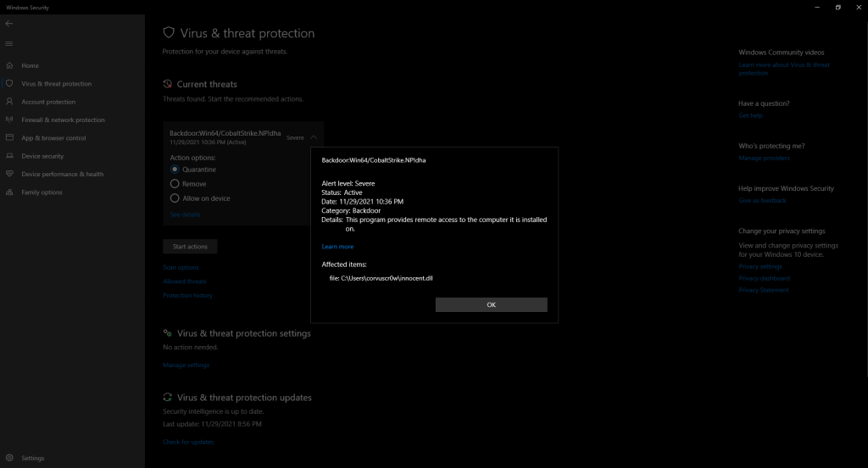Select the Remove radio option
Screen dimensions: 868x468
175,183
